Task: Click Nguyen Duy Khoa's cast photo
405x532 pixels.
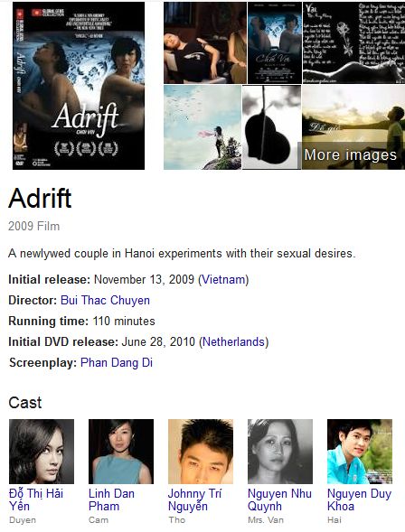Action: pyautogui.click(x=360, y=452)
